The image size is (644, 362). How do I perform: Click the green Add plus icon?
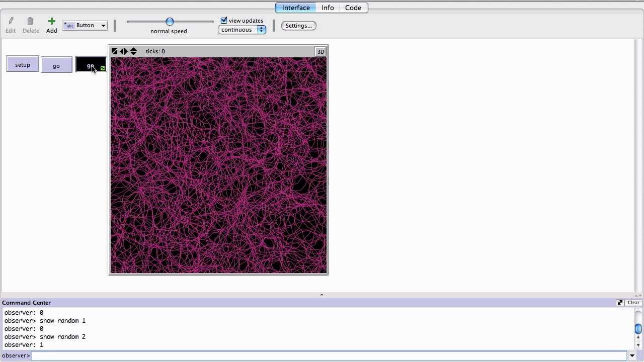51,21
